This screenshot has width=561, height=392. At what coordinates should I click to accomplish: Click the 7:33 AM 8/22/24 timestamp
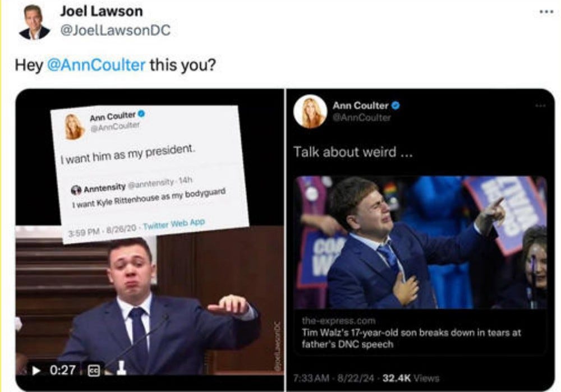[x=333, y=378]
